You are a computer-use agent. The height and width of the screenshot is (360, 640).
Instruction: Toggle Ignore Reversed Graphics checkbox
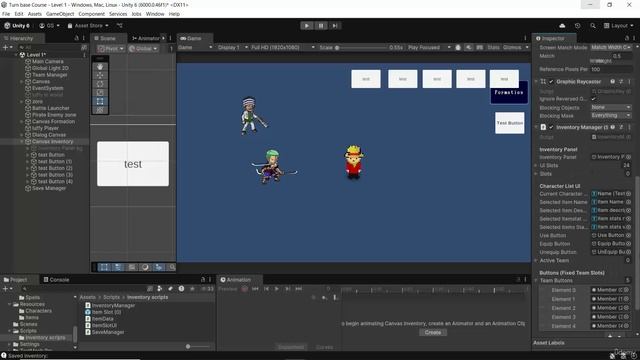click(x=593, y=99)
